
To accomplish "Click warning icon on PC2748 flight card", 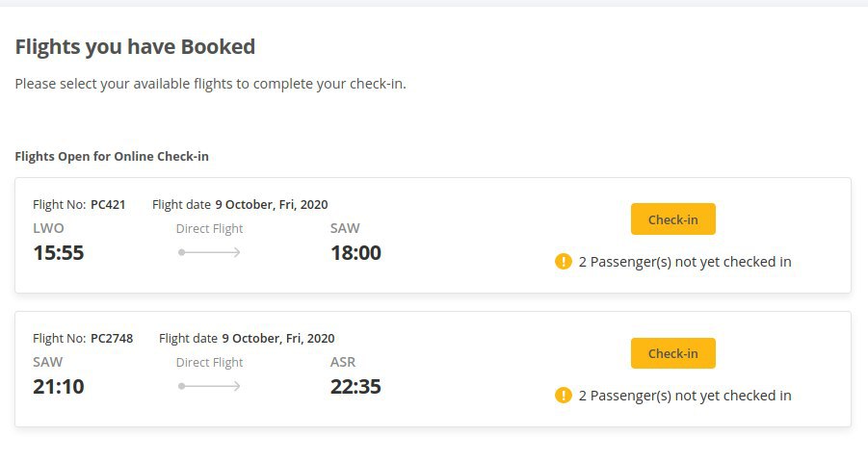I will pos(563,395).
